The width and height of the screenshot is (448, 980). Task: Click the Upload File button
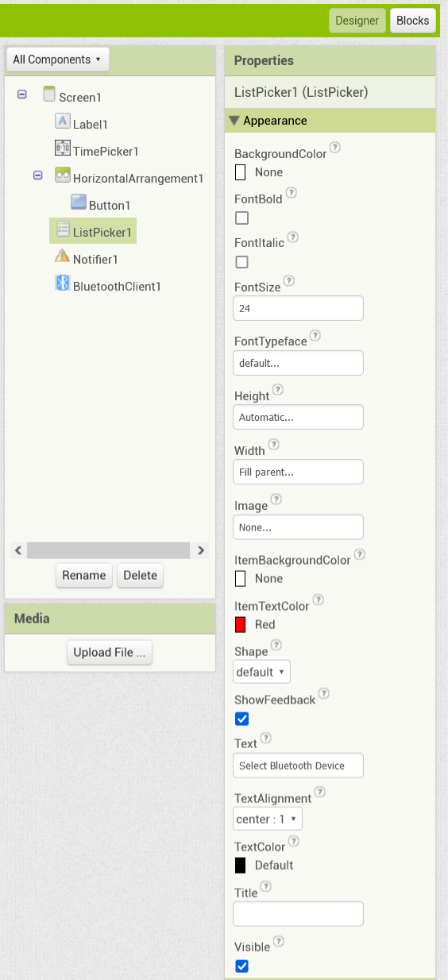110,653
